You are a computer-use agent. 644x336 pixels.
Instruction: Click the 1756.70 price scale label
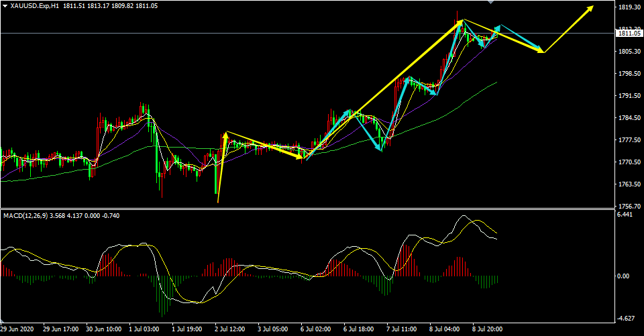(630, 206)
